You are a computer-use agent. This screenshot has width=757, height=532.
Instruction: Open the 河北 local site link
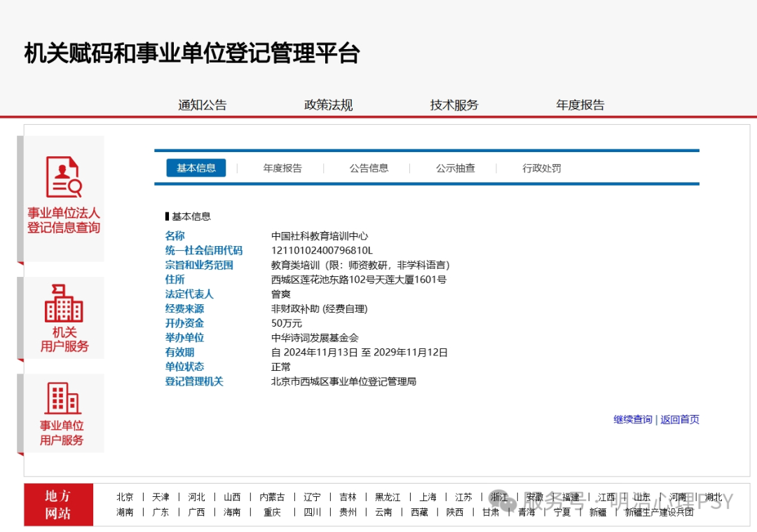196,497
